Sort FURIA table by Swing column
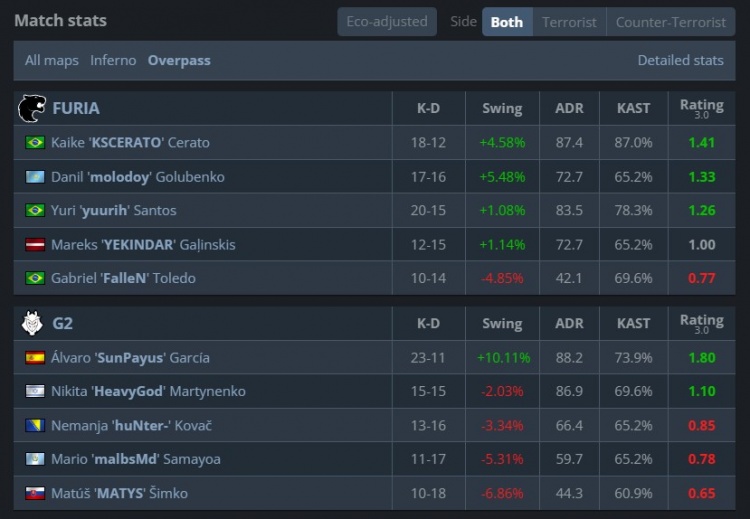Image resolution: width=750 pixels, height=519 pixels. click(502, 108)
